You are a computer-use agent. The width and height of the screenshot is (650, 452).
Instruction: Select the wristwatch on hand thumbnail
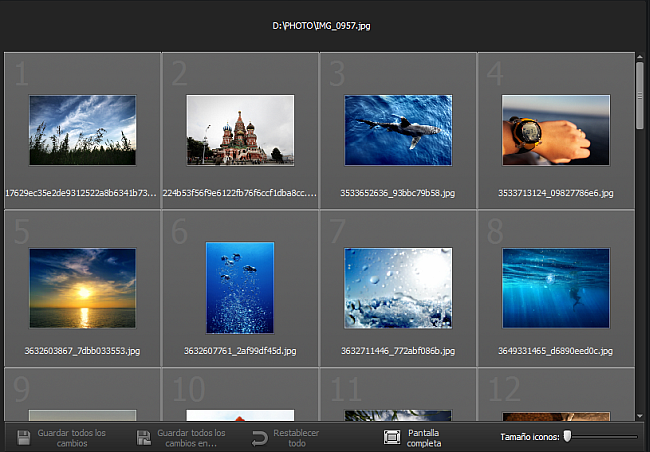(x=556, y=130)
